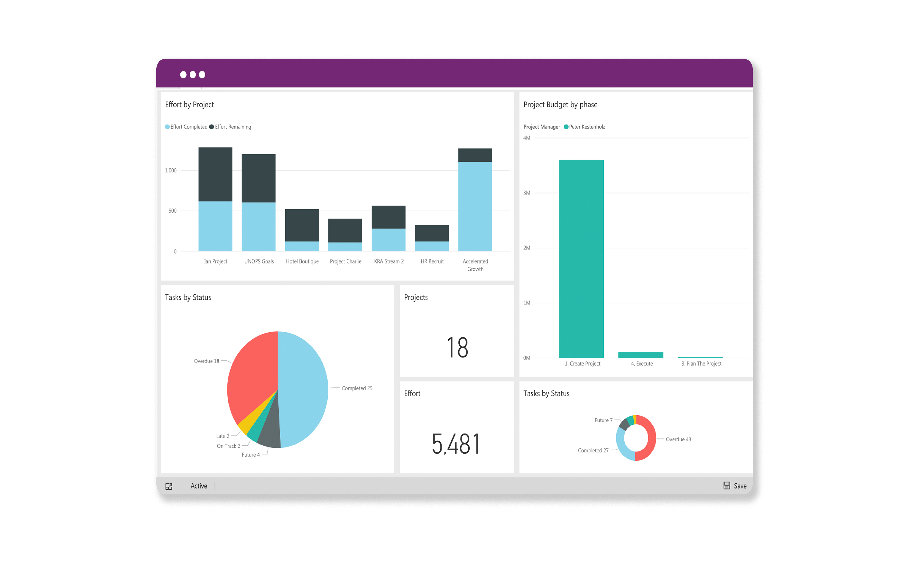
Task: Click the third white dot in purple header
Action: pos(202,75)
